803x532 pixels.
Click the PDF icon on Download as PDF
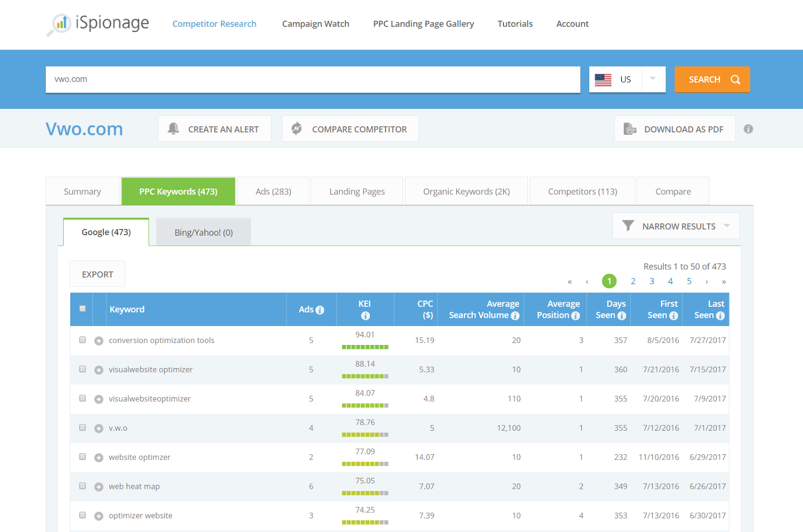630,128
